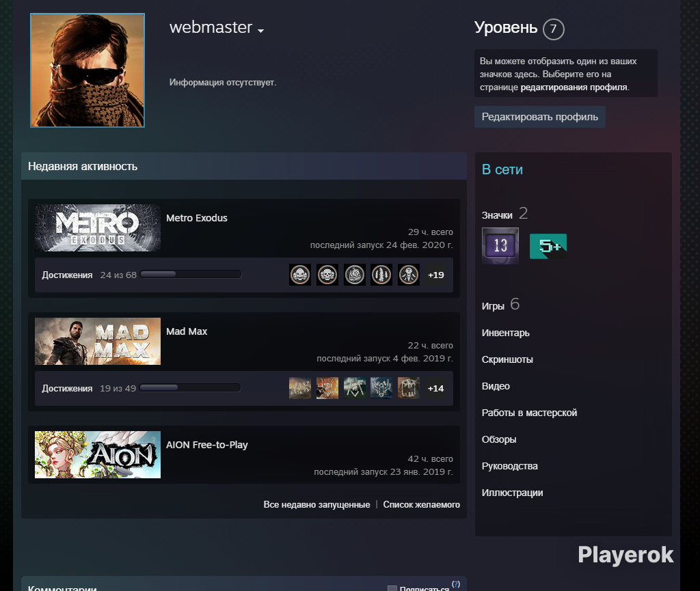Click последний запуск 4 фев. 2019 text
700x591 pixels.
[385, 358]
